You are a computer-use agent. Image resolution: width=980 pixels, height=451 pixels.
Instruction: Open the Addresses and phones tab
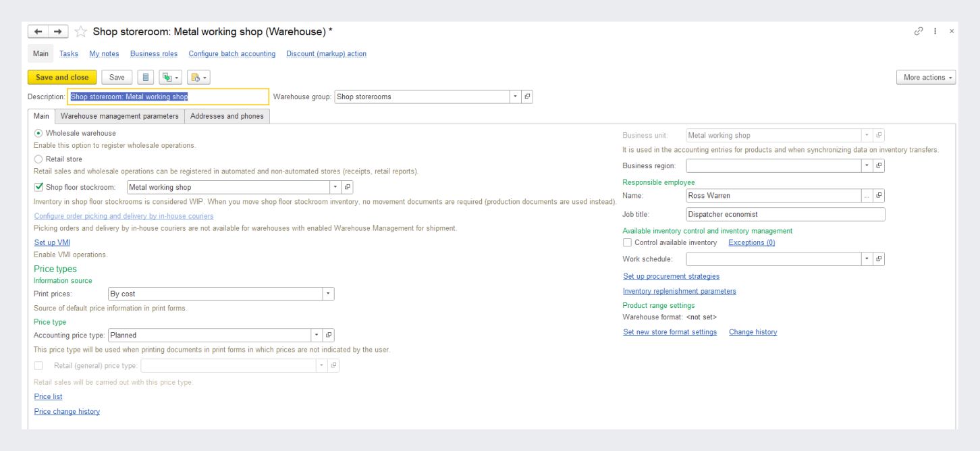pyautogui.click(x=227, y=116)
